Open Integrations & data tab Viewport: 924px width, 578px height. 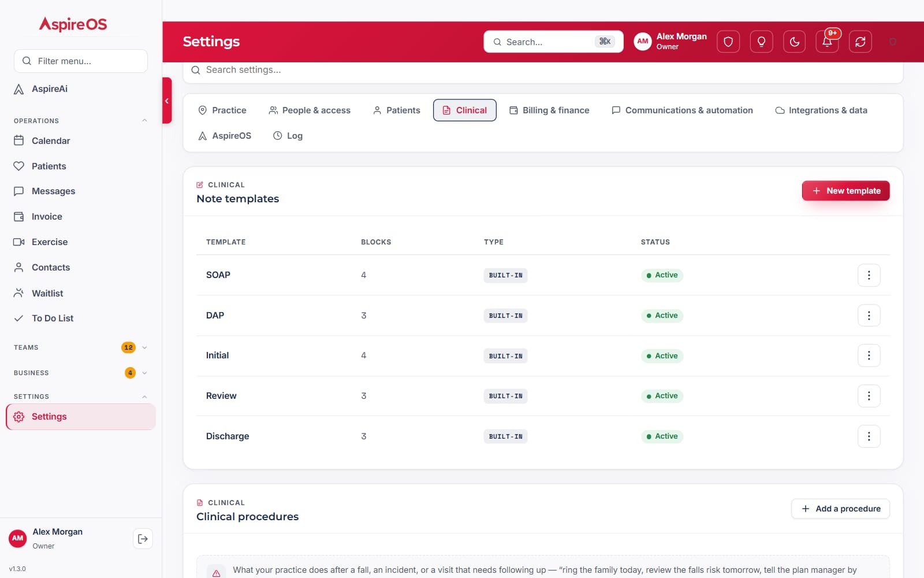point(821,110)
